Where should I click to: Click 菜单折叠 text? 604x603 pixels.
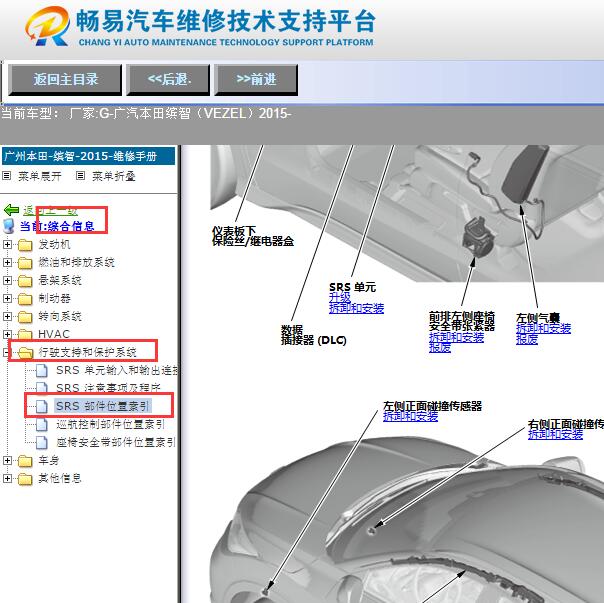coord(114,176)
